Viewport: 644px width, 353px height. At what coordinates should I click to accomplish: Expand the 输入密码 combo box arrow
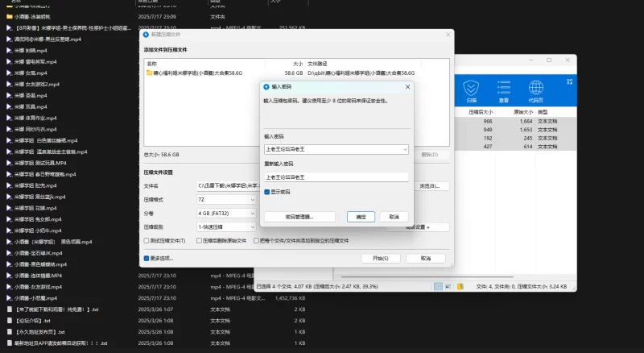pyautogui.click(x=405, y=149)
